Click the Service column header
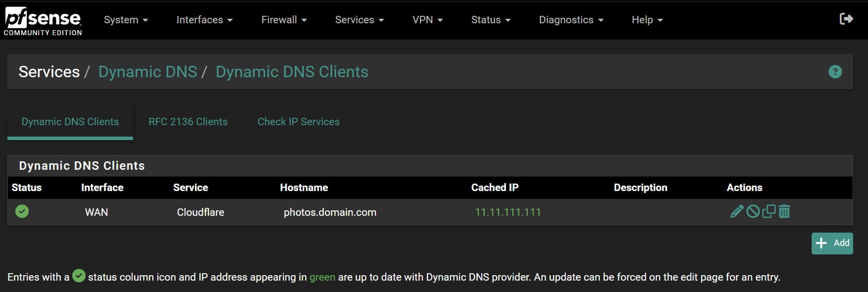 190,188
